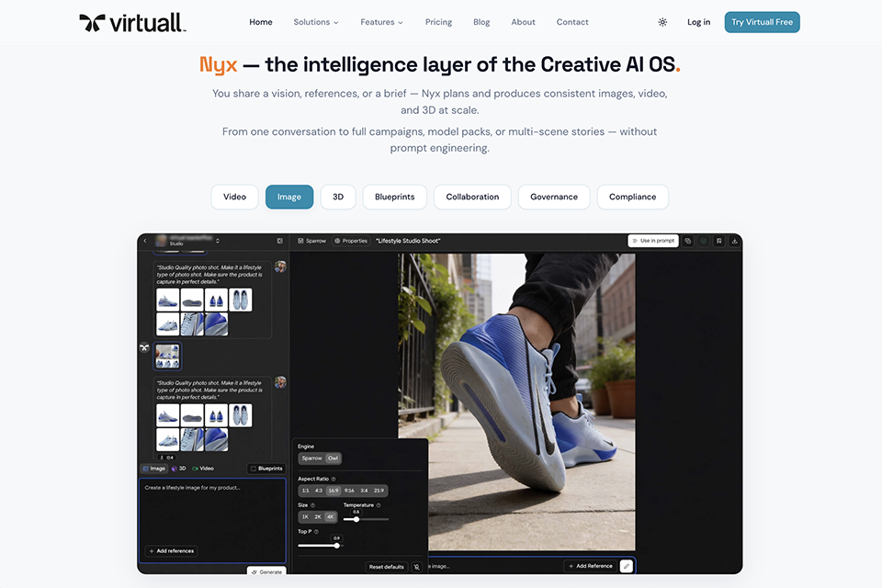Click the Reset defaults button
Screen dimensions: 882x588
[387, 567]
